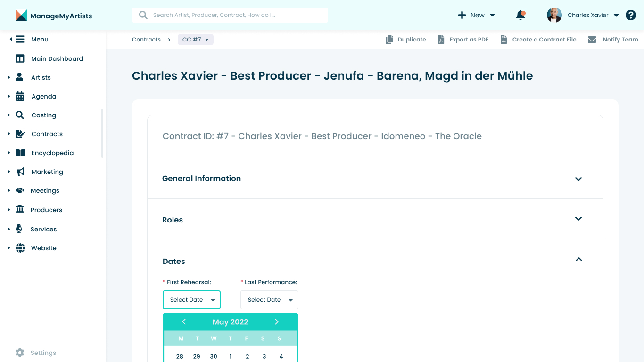The image size is (644, 362).
Task: Open Main Dashboard in the sidebar
Action: (x=57, y=59)
